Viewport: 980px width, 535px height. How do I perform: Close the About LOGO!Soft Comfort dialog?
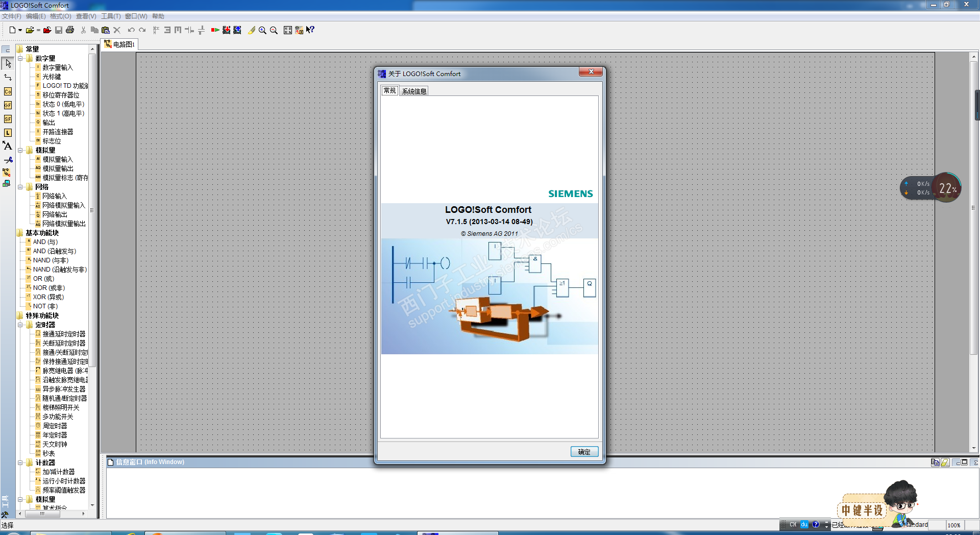[591, 72]
